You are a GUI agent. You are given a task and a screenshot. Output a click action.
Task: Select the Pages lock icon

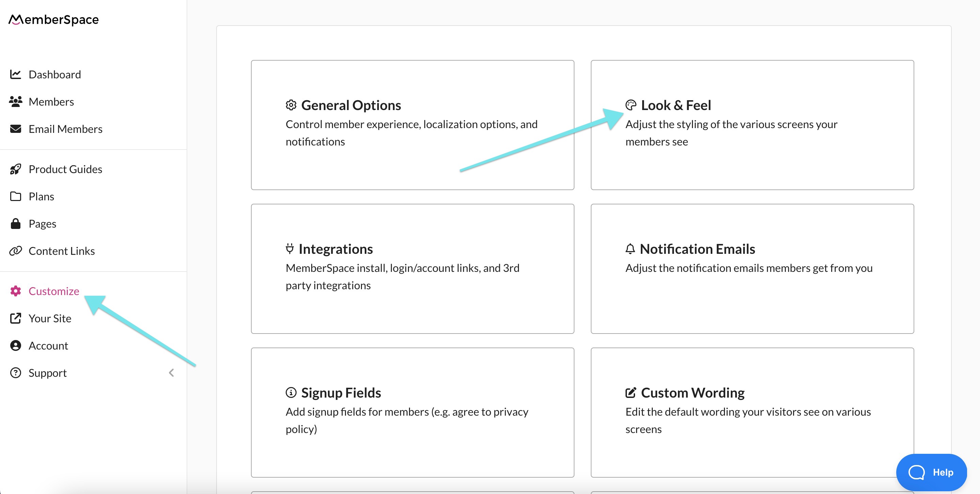[x=15, y=223]
